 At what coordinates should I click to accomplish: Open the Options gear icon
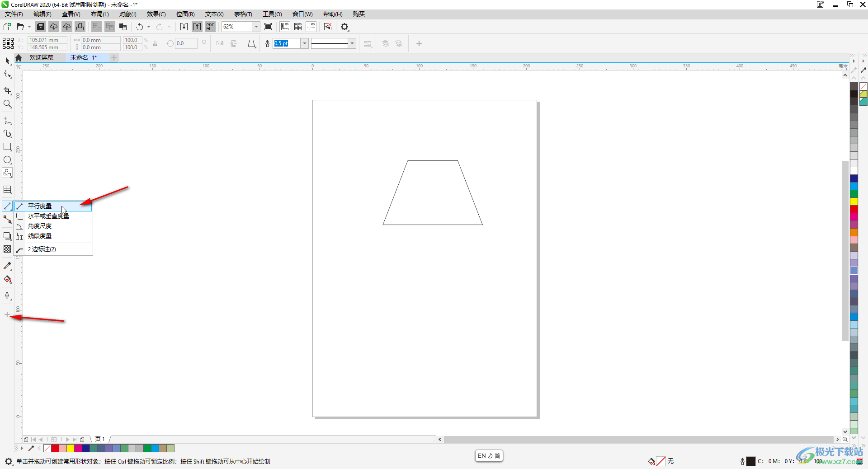(345, 27)
